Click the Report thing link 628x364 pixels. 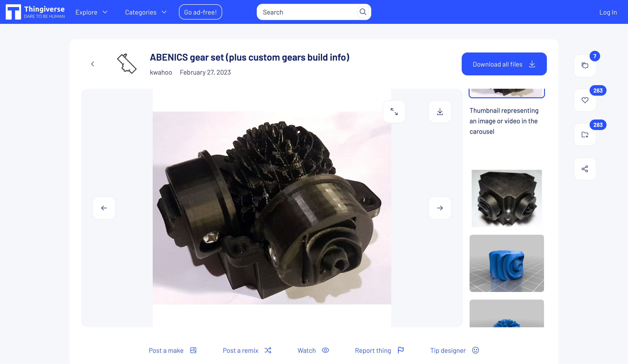point(373,351)
